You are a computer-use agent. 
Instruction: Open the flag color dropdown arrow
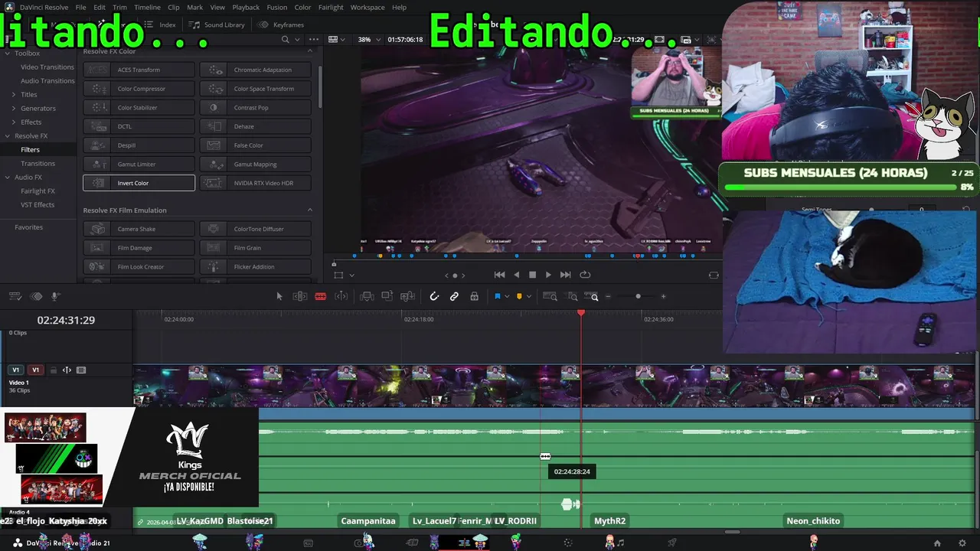506,297
